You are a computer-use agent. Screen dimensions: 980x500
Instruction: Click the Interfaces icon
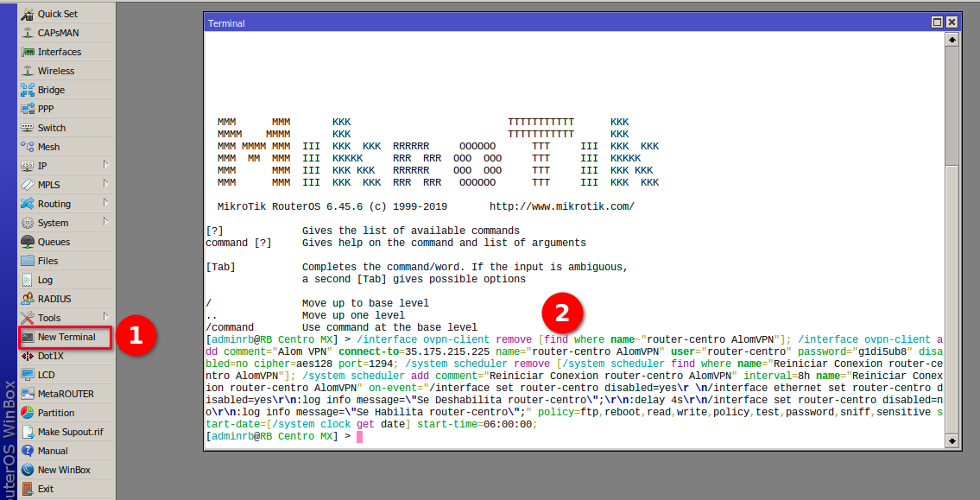pyautogui.click(x=28, y=52)
